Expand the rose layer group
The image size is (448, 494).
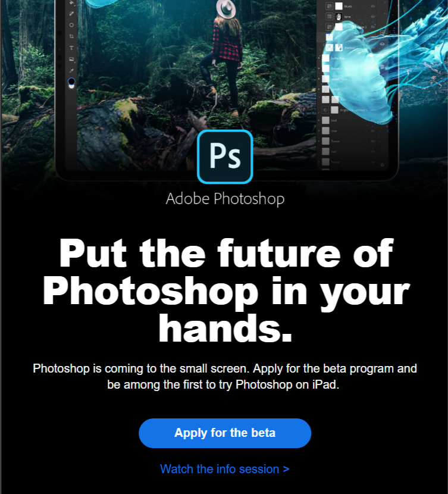[x=319, y=131]
